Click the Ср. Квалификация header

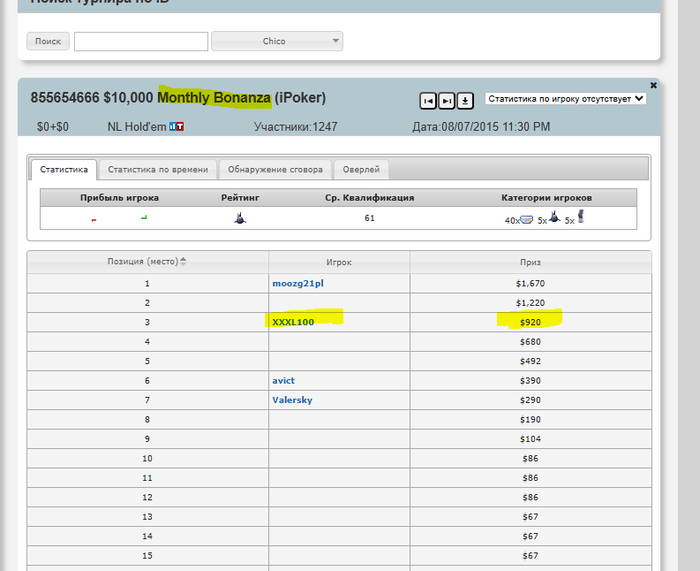tap(370, 198)
